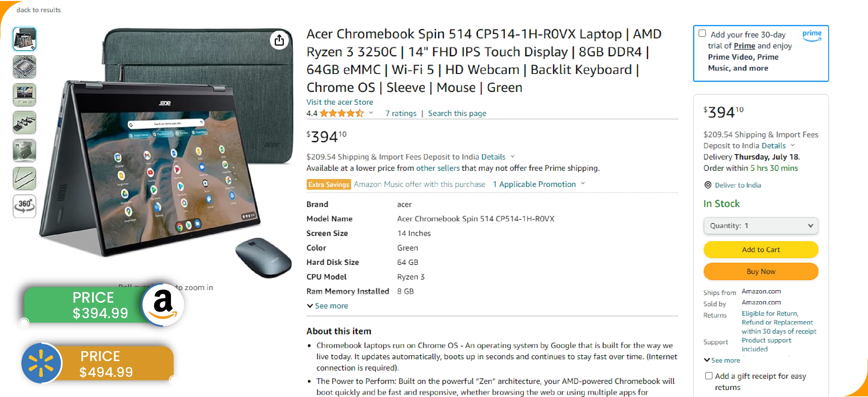
Task: Click the Extra Savings badge
Action: (328, 184)
